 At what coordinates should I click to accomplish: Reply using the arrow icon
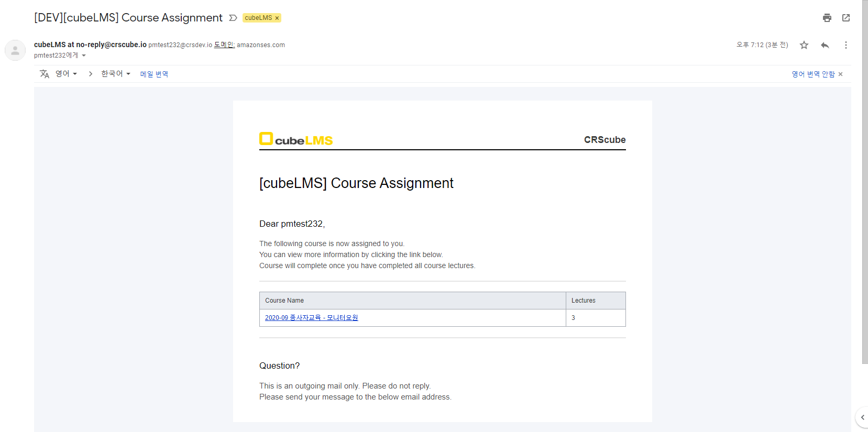825,45
